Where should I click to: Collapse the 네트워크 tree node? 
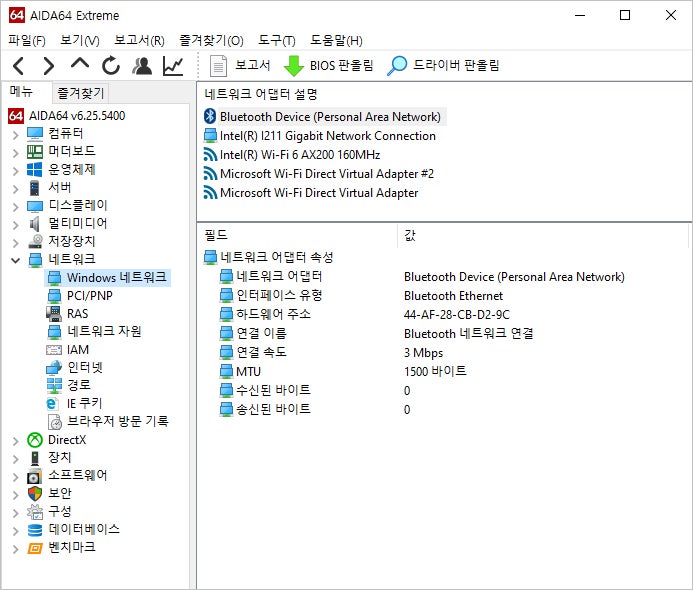(x=15, y=260)
